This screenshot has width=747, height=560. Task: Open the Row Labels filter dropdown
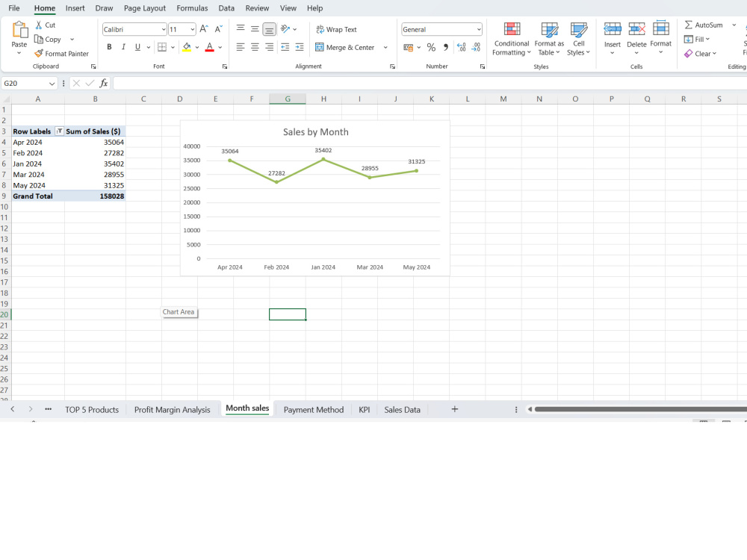coord(60,131)
